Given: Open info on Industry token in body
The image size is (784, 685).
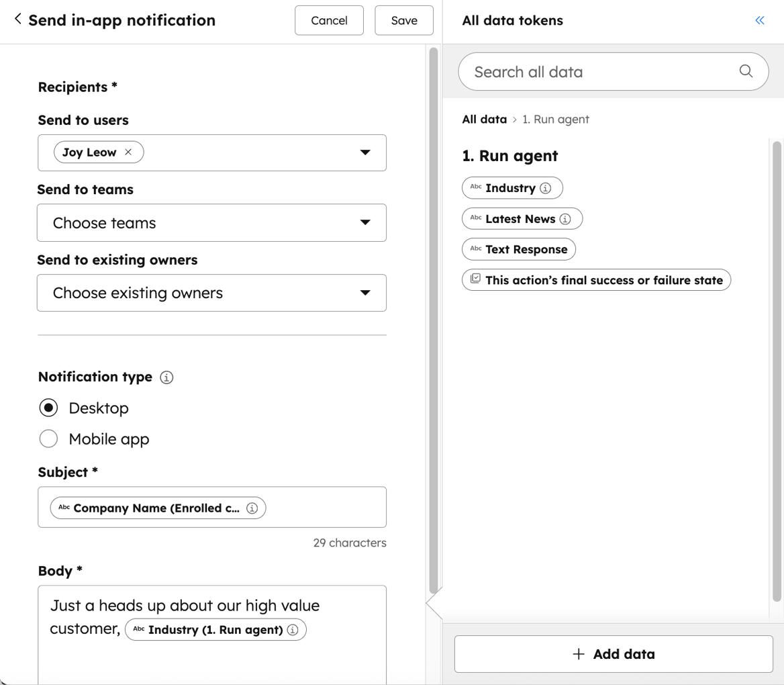Looking at the screenshot, I should click(x=293, y=630).
